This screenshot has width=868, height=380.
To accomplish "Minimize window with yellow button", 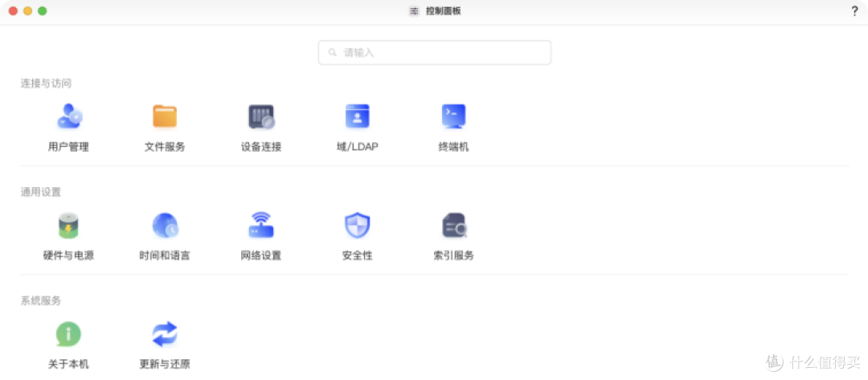I will 27,11.
